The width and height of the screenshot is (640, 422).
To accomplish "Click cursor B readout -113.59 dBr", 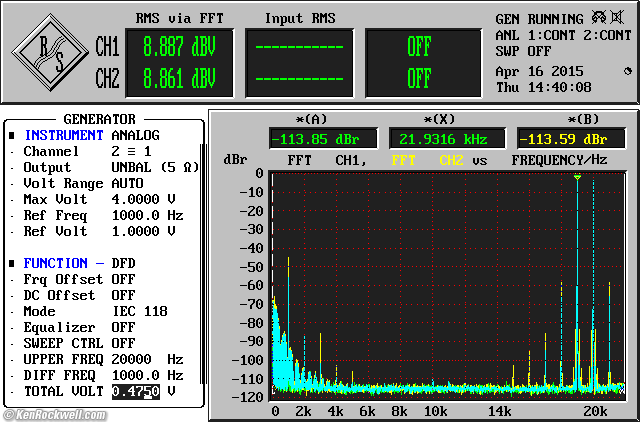I will 571,139.
